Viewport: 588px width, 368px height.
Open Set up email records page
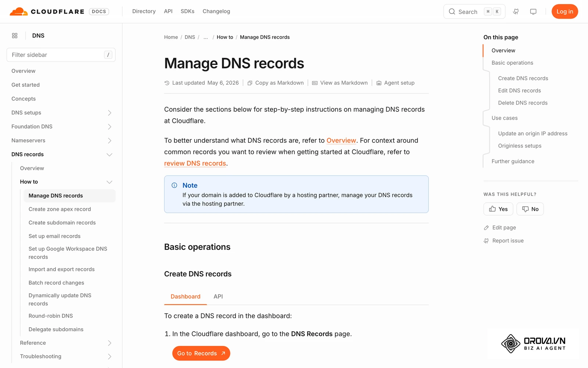[55, 236]
